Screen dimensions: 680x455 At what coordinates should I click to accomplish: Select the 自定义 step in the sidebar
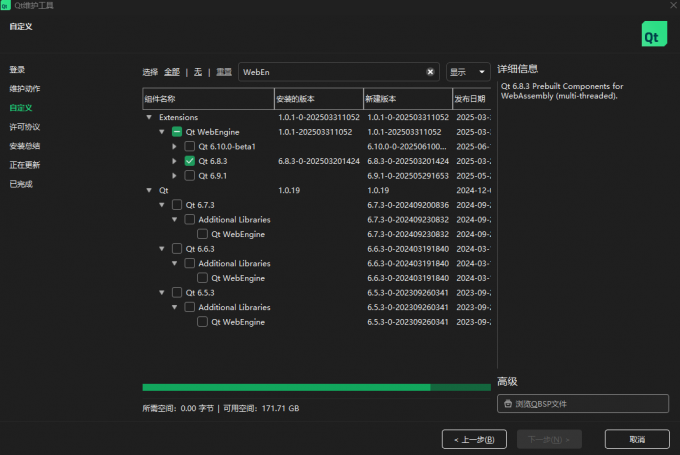coord(21,108)
